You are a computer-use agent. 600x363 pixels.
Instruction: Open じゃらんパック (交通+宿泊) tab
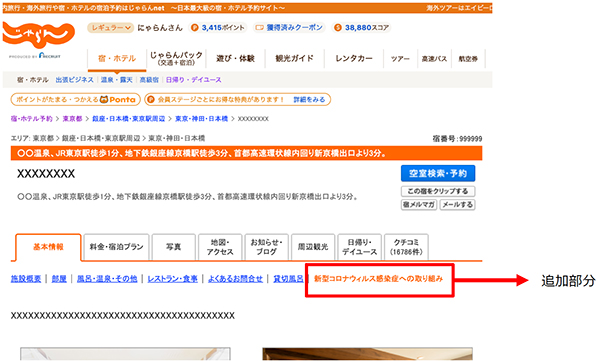(176, 59)
